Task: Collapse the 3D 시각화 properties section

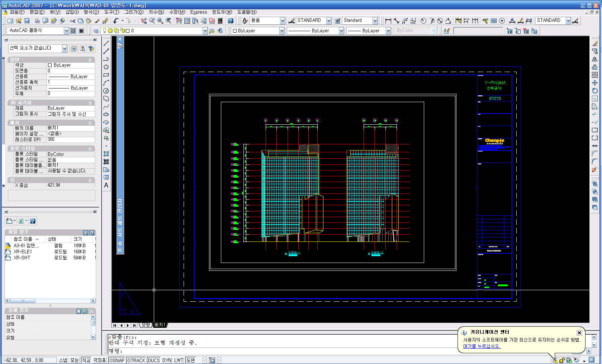Action: coord(90,103)
